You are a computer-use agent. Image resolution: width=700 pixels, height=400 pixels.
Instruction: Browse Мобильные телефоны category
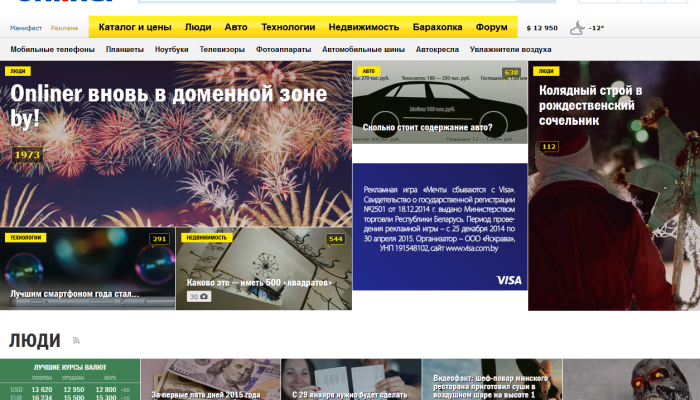click(53, 50)
